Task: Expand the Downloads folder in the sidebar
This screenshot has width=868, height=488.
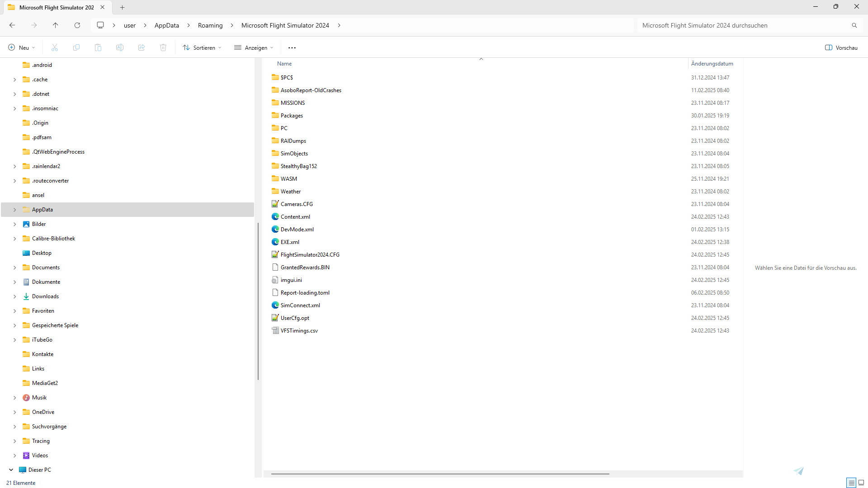Action: pos(14,296)
